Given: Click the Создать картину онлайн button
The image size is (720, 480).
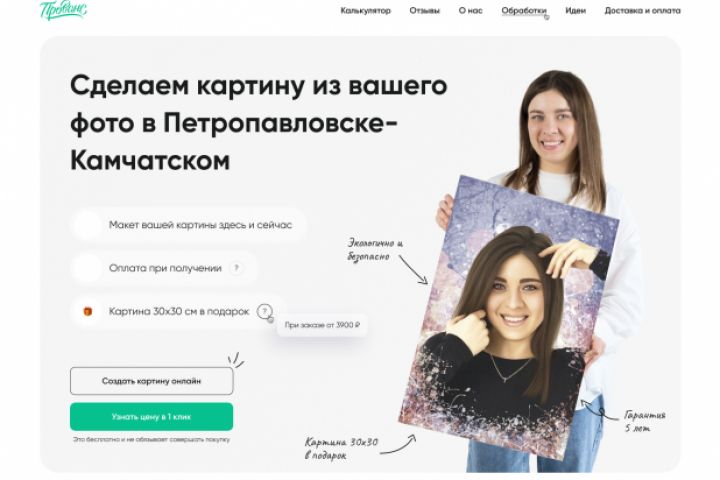Looking at the screenshot, I should (152, 381).
